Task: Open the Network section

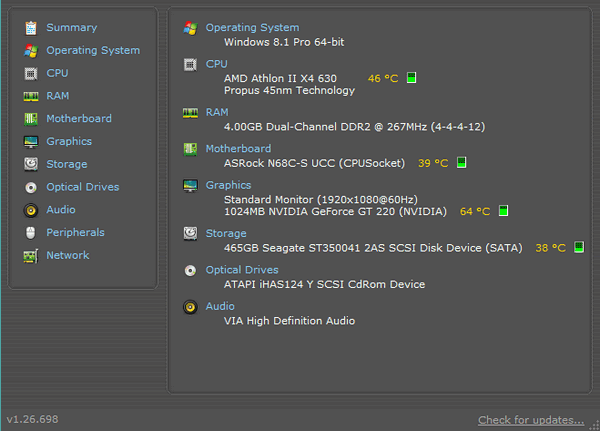Action: coord(67,256)
